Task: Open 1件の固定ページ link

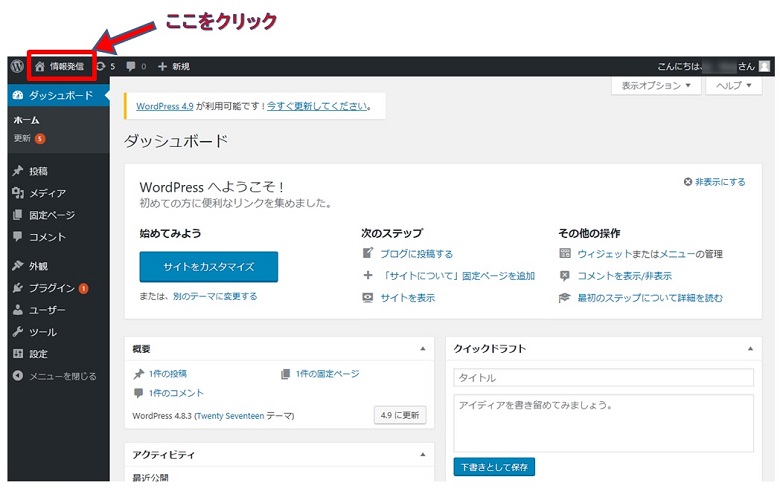Action: [x=328, y=374]
